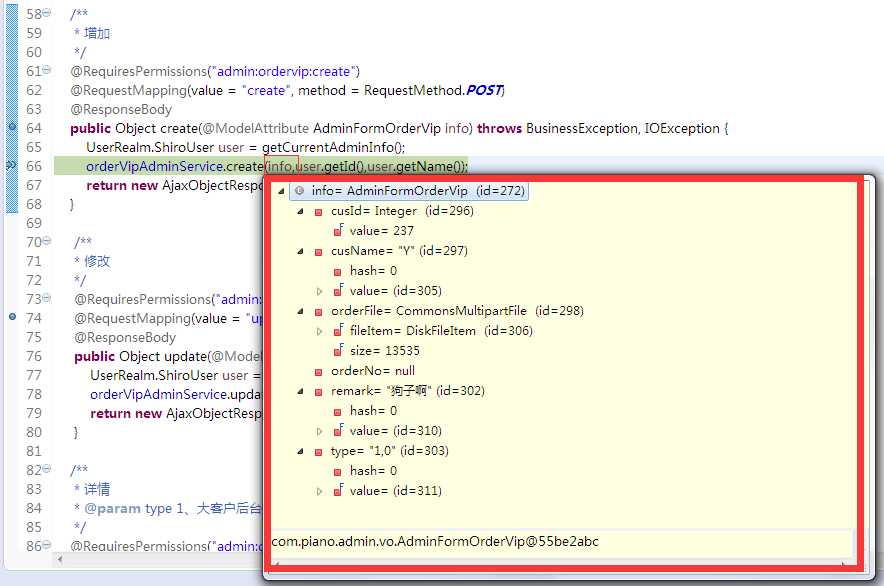The height and width of the screenshot is (586, 884).
Task: Click the cusId field icon
Action: pos(319,212)
